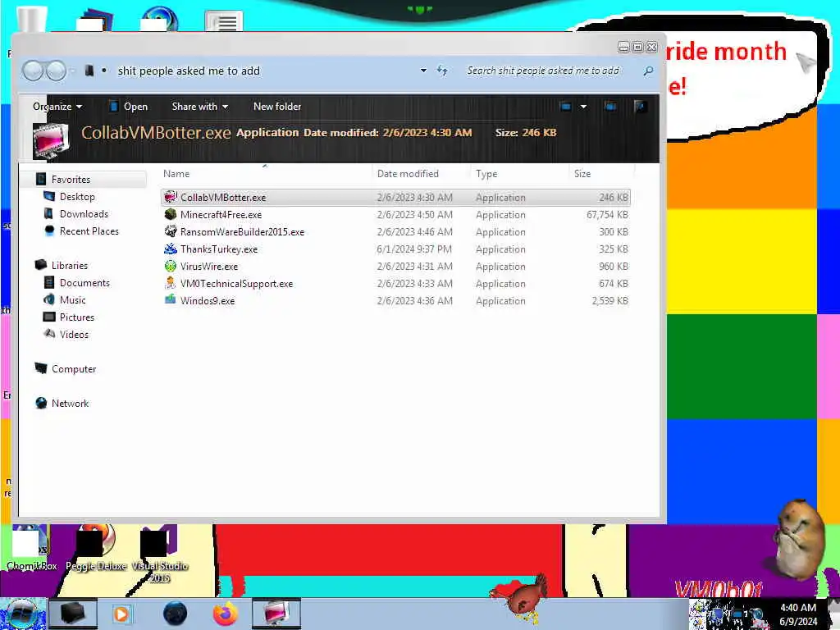Screen dimensions: 840x630
Task: Click the taskbar clock showing 4:40 AM
Action: pos(798,608)
